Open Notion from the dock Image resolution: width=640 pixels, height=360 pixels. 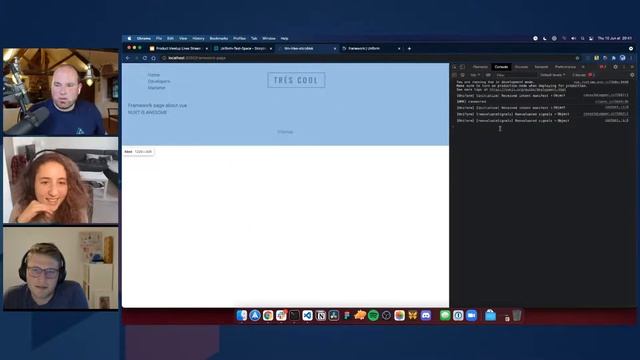[320, 315]
